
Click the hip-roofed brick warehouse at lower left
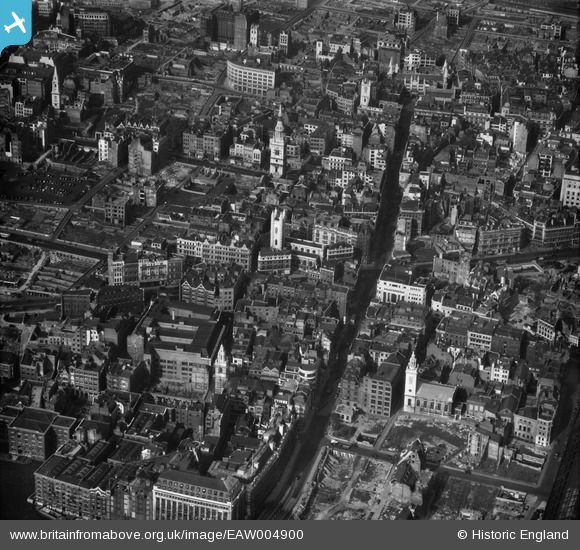tap(40, 433)
